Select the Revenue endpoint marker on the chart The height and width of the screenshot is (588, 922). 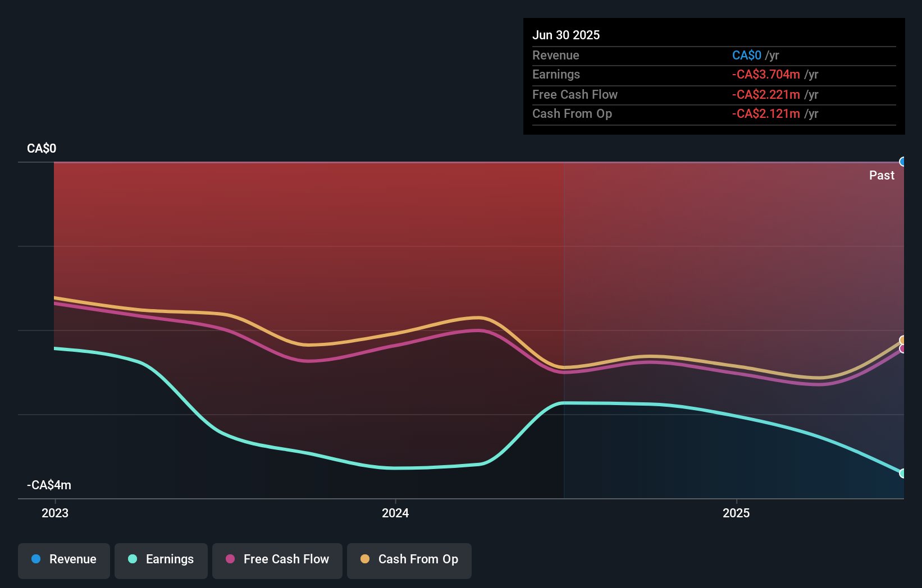click(903, 162)
